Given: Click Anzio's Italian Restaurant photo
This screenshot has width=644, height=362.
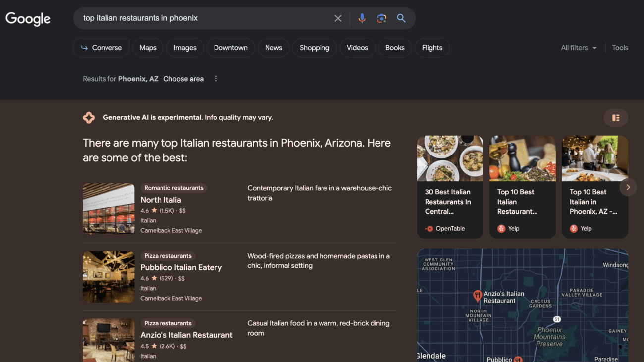Looking at the screenshot, I should coord(108,340).
